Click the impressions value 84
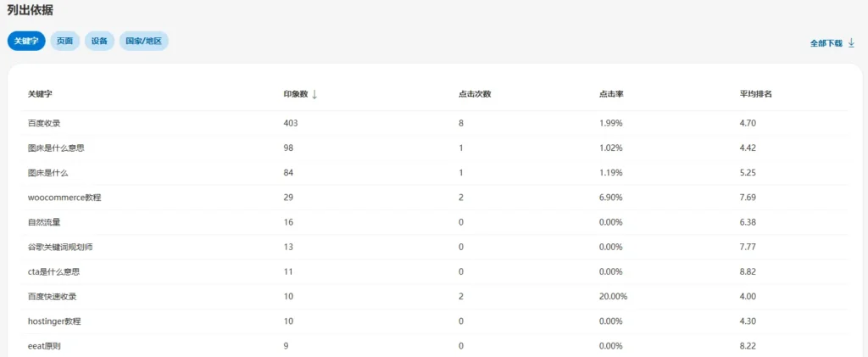The height and width of the screenshot is (357, 868). click(288, 173)
